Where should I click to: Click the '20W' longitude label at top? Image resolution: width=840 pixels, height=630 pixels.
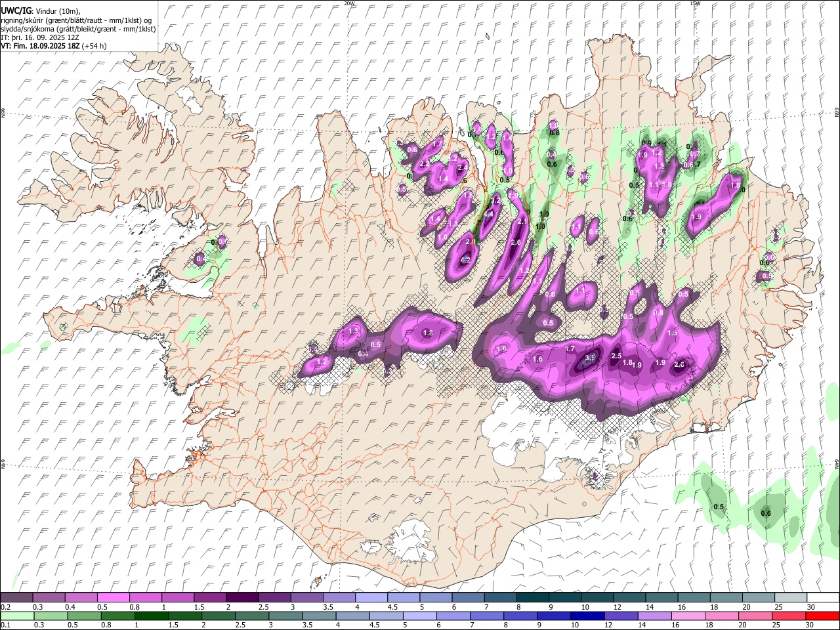pos(349,3)
